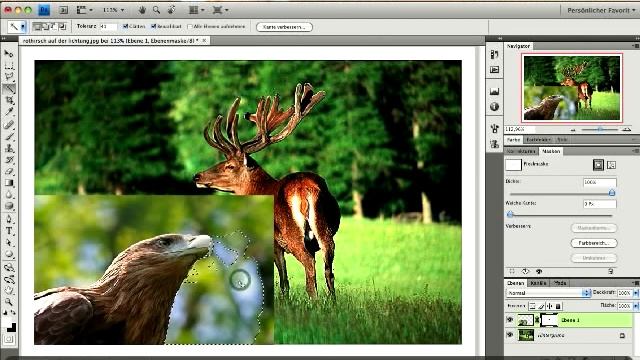Add a vector mask in Masken panel

[x=611, y=165]
